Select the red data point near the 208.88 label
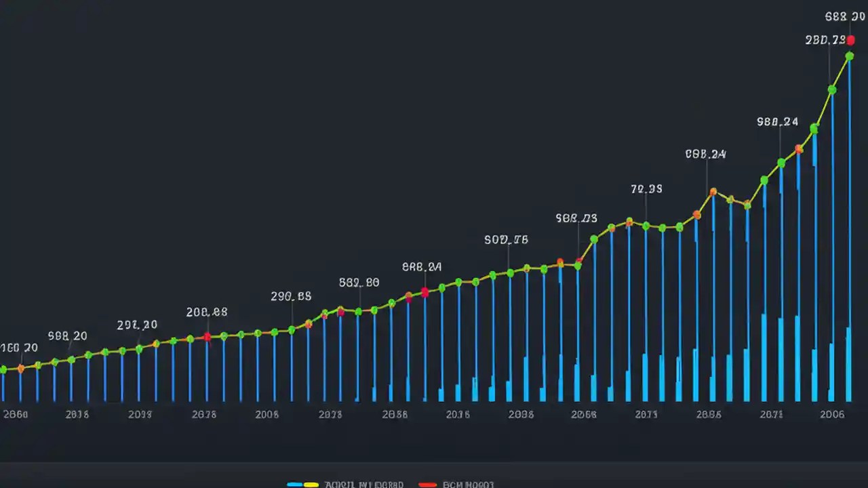This screenshot has height=488, width=868. tap(207, 337)
